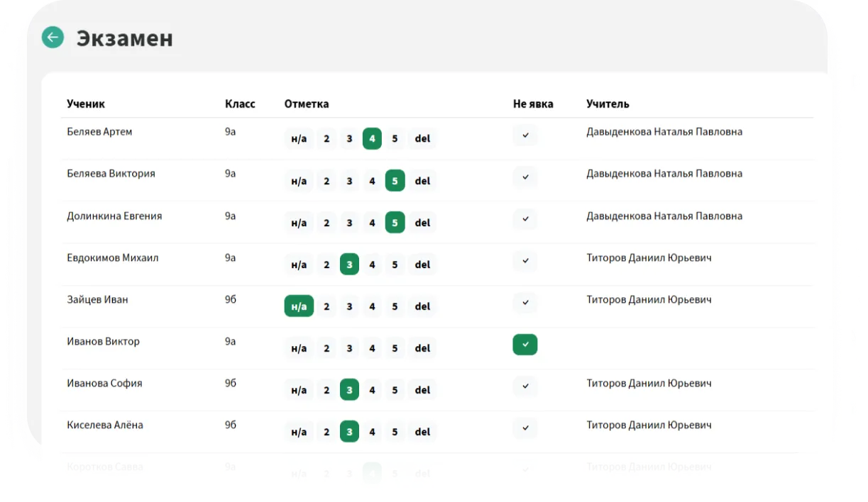Click teacher Давыденкова Наталья Павловна for Беляев Артем
The width and height of the screenshot is (868, 502).
[664, 132]
